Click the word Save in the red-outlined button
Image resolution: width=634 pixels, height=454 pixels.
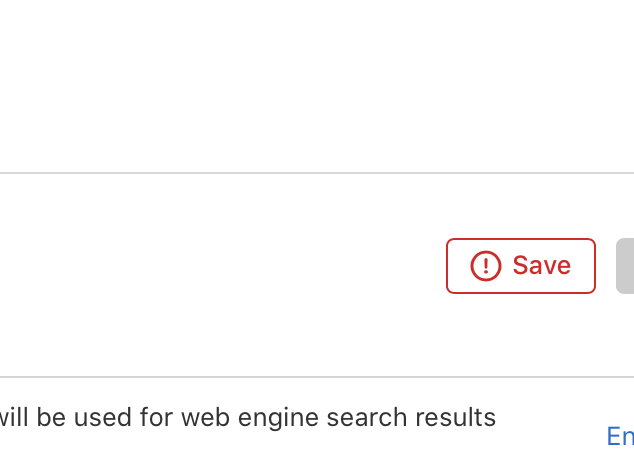point(541,266)
